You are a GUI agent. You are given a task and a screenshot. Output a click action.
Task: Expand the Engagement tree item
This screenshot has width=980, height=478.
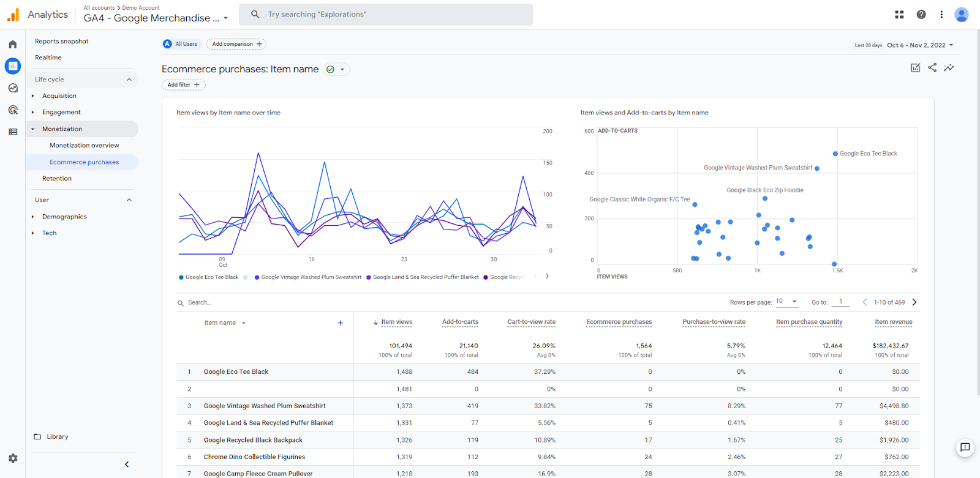click(x=33, y=113)
